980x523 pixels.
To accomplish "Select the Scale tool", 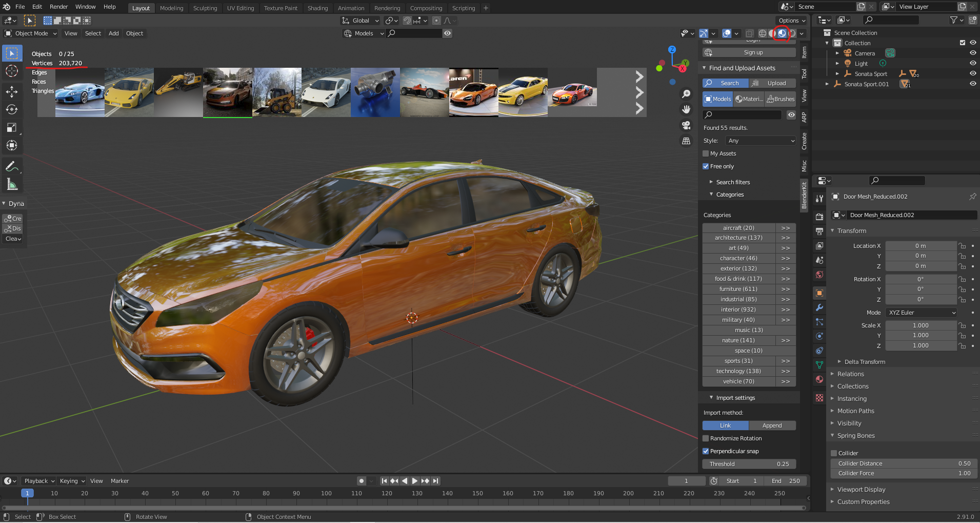I will pos(12,128).
